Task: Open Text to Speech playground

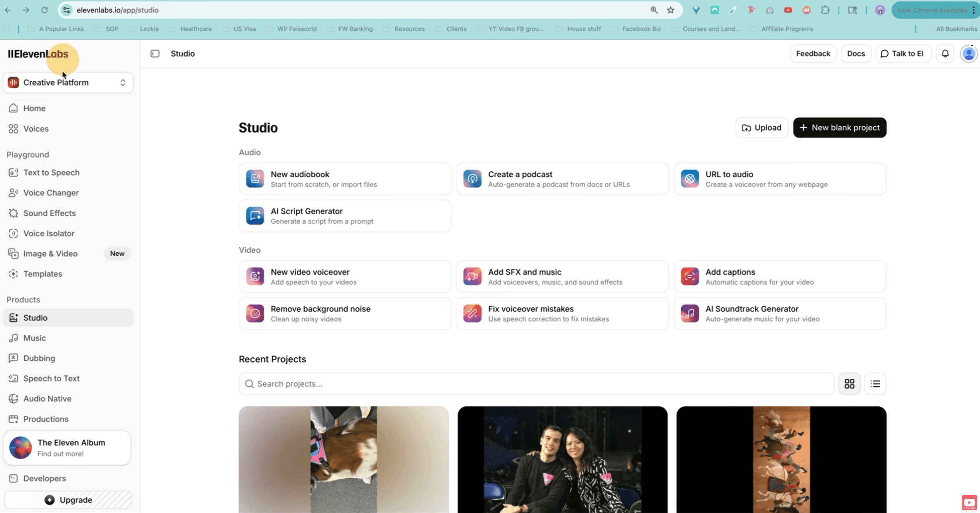Action: (x=68, y=173)
